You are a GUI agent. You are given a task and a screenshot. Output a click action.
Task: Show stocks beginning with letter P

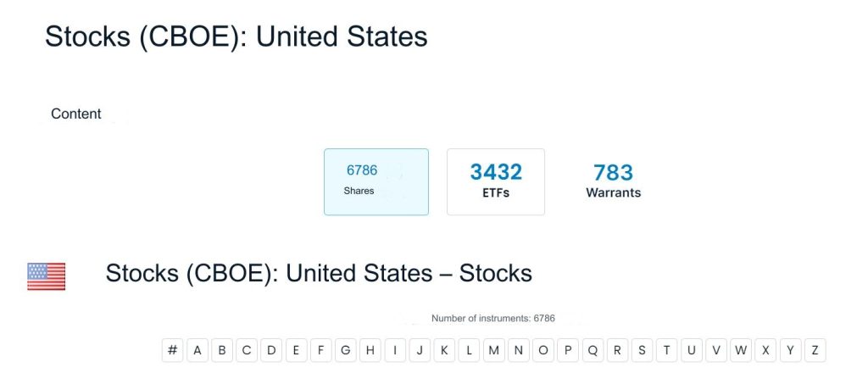(568, 350)
